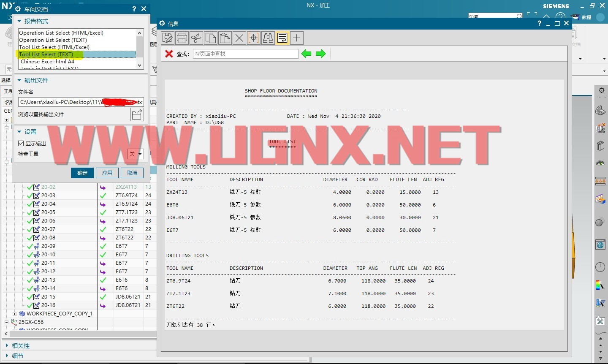608x364 pixels.
Task: Collapse the 25GX-G56 node
Action: pos(6,322)
